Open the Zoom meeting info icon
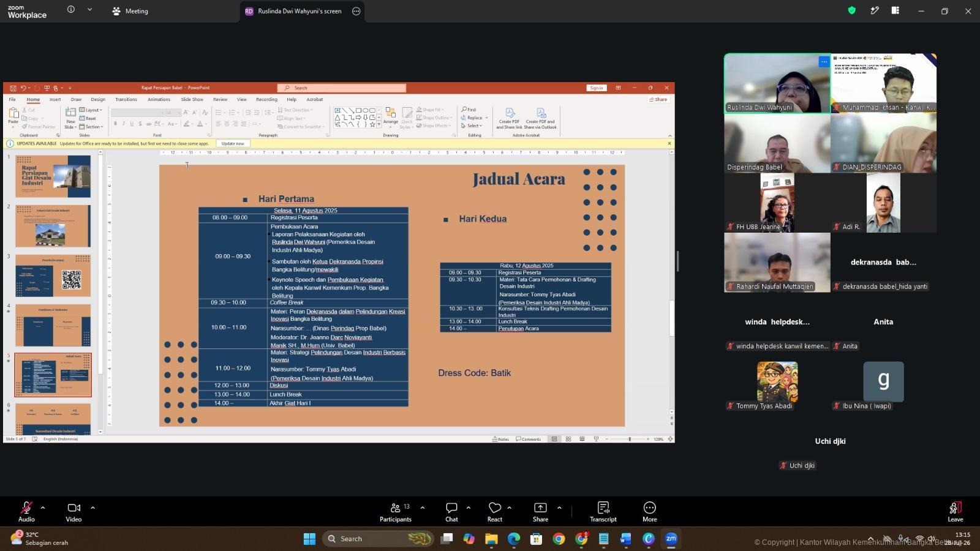980x551 pixels. [x=71, y=10]
